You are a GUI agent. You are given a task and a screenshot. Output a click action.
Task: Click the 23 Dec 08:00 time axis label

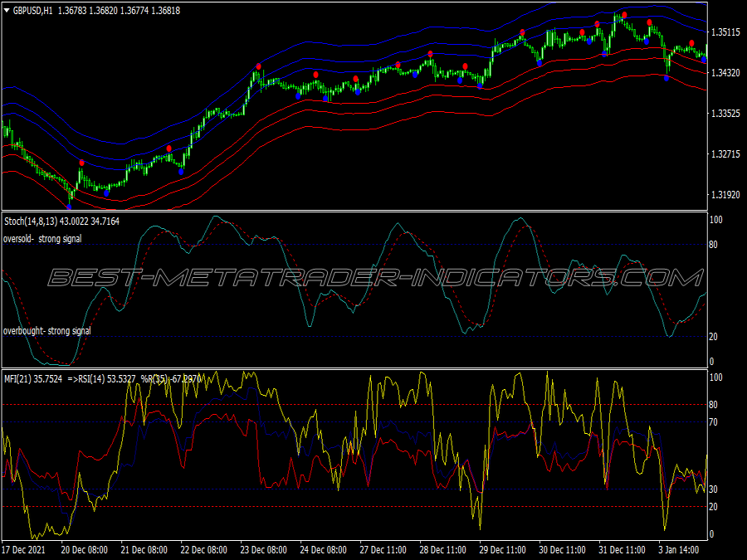(264, 550)
